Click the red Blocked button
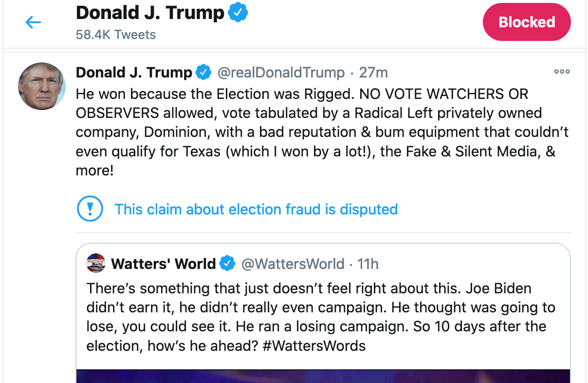 click(527, 22)
